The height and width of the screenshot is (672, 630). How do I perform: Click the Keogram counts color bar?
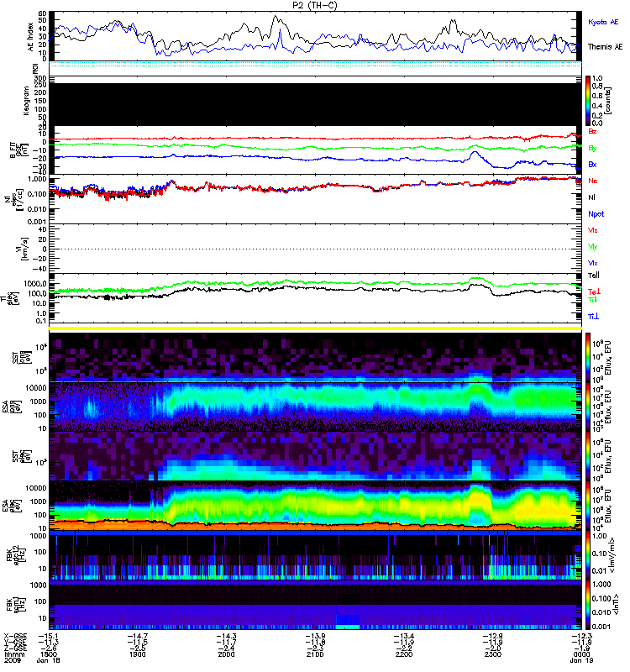(x=588, y=101)
